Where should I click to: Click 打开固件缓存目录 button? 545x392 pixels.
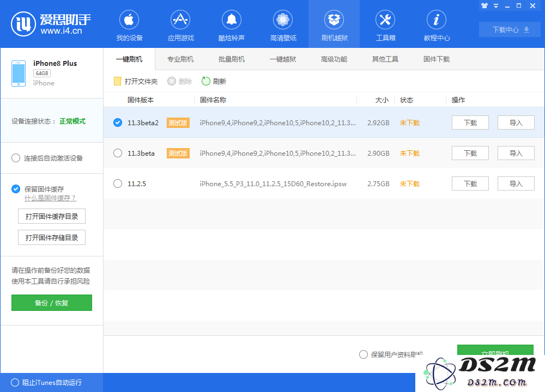tap(52, 216)
